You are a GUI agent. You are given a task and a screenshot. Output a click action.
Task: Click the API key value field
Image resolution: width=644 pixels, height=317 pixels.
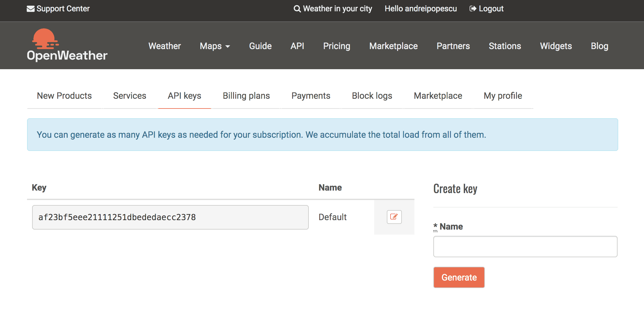(x=170, y=217)
